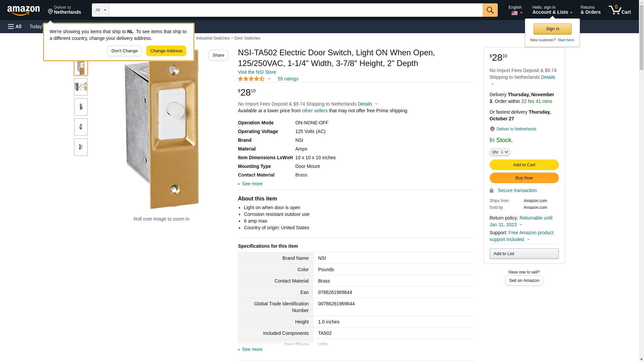Viewport: 644px width, 362px height.
Task: Click into the Amazon search field
Action: 295,10
